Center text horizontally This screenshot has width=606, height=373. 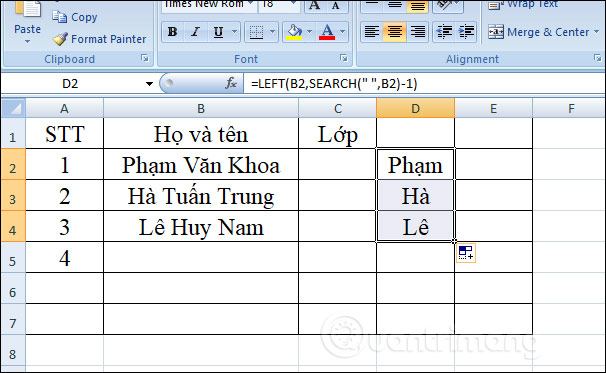click(x=395, y=32)
